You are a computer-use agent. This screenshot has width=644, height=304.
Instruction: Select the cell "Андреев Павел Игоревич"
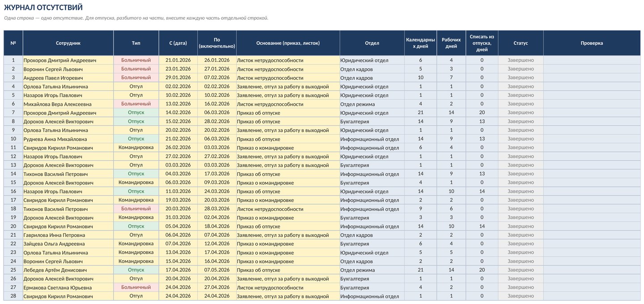tap(68, 78)
